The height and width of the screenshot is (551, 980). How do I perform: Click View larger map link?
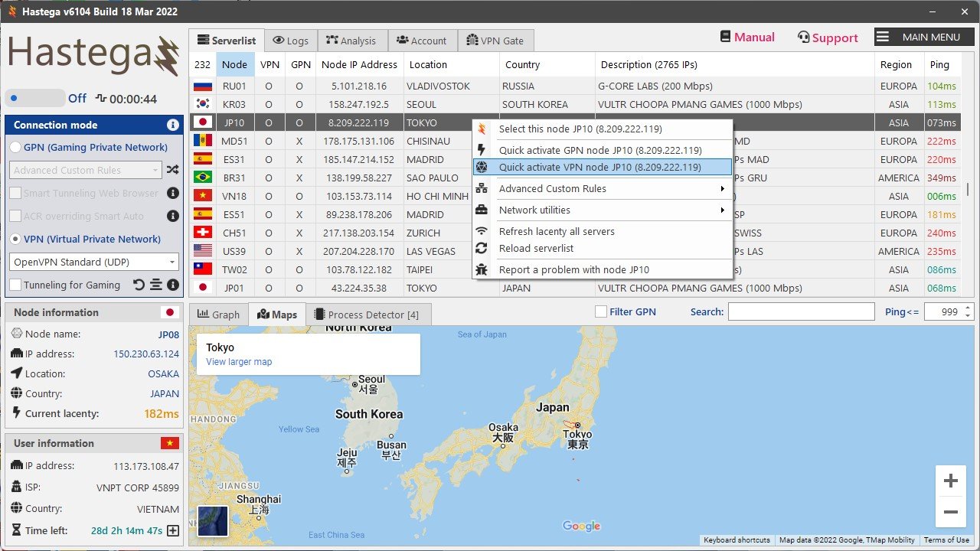(239, 362)
